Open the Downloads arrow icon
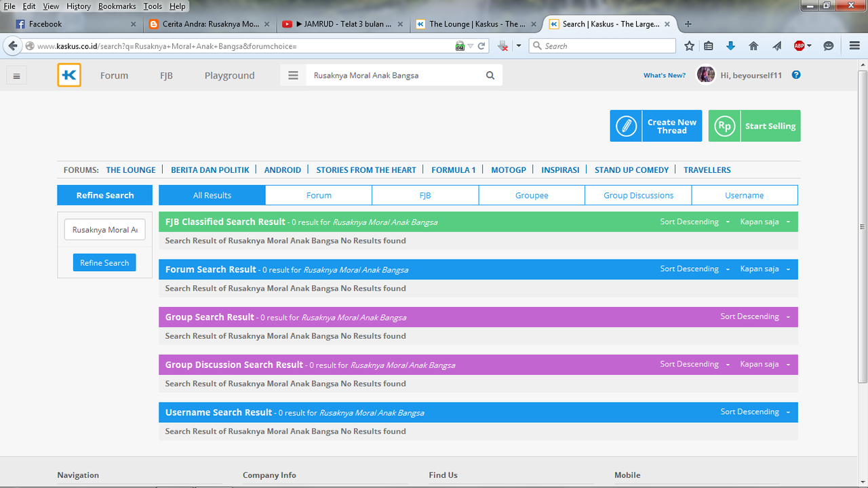This screenshot has width=868, height=488. coord(730,46)
